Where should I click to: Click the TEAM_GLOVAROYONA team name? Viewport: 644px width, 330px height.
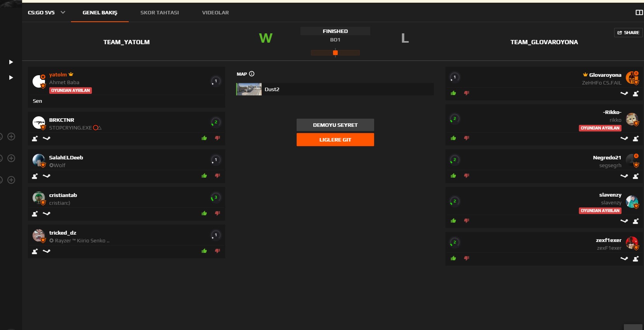pyautogui.click(x=544, y=42)
